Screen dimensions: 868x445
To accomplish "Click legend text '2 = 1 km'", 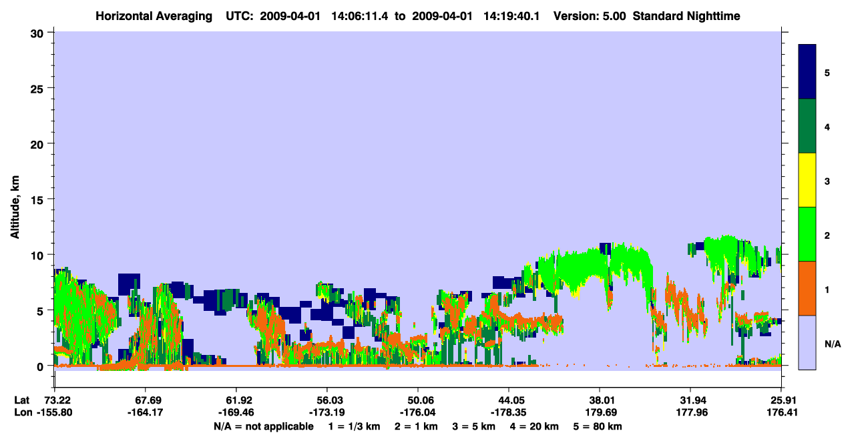I will (417, 426).
